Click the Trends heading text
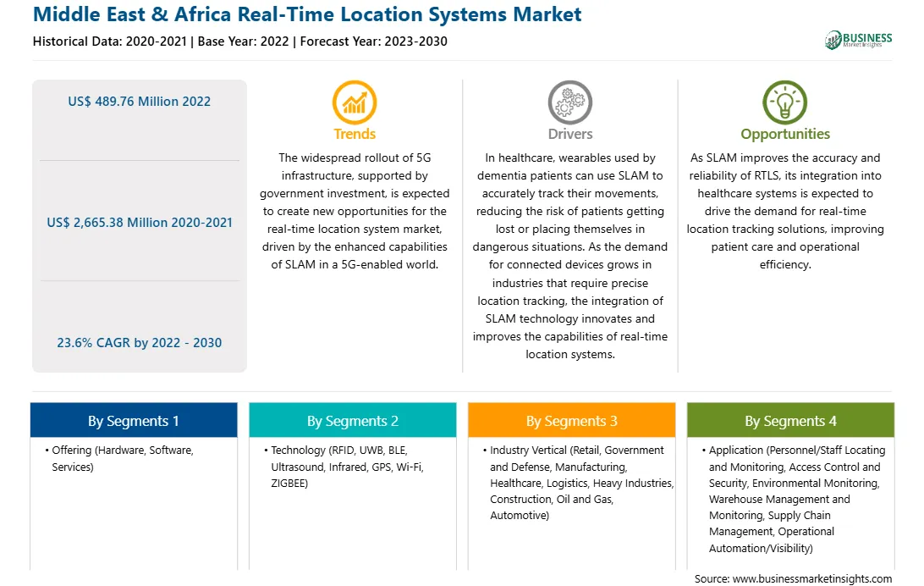Image resolution: width=924 pixels, height=586 pixels. (x=355, y=134)
